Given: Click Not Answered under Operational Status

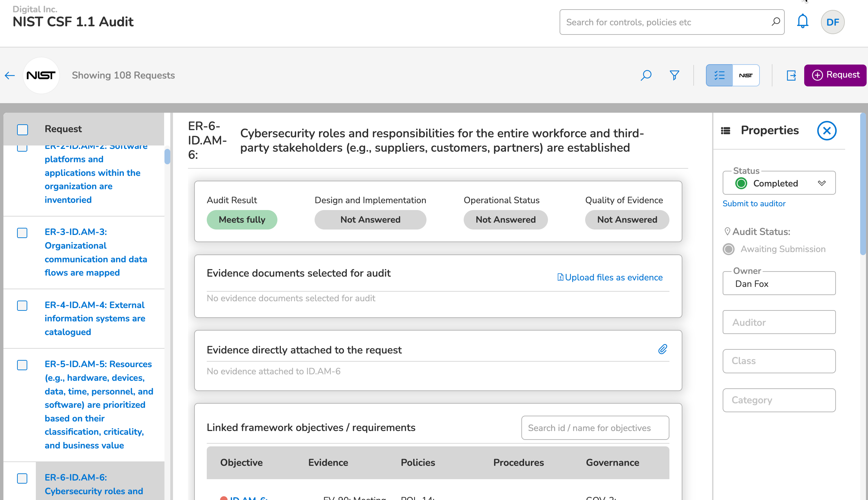Looking at the screenshot, I should pos(505,220).
